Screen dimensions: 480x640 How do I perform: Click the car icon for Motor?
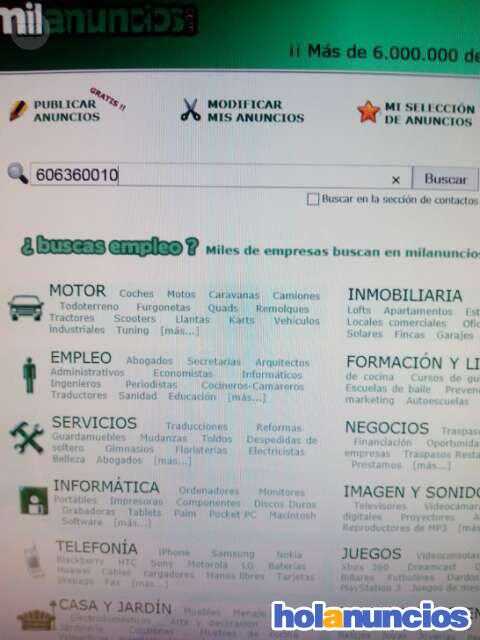26,307
